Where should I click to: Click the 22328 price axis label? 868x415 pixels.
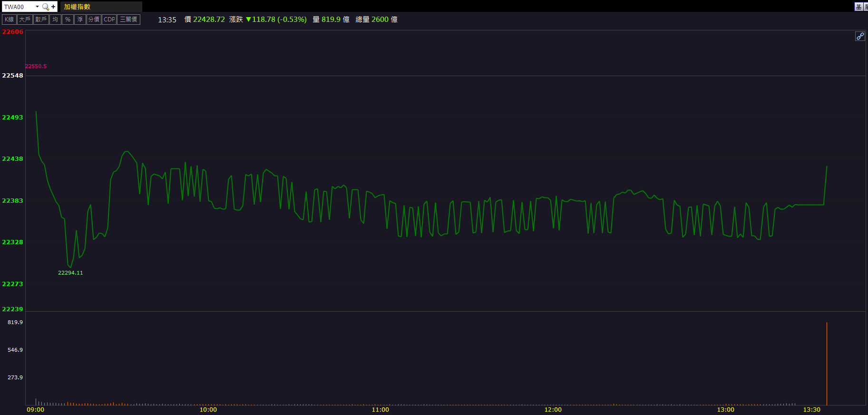[x=13, y=242]
